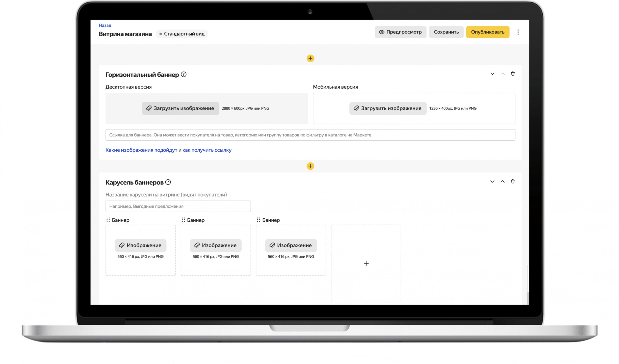619x364 pixels.
Task: Open the Какие изображения подойдут link
Action: coord(141,150)
